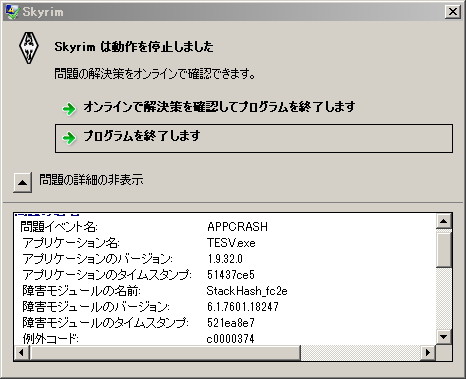This screenshot has height=379, width=466.
Task: Click the 障害モジュールのバージョン label
Action: tap(96, 307)
